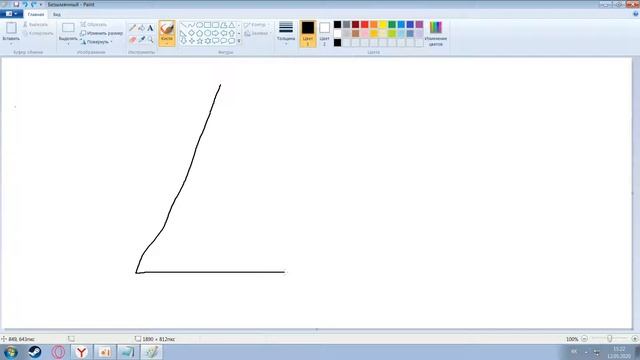Image resolution: width=640 pixels, height=360 pixels.
Task: Open the Select (Выделить) dropdown arrow
Action: (x=68, y=44)
